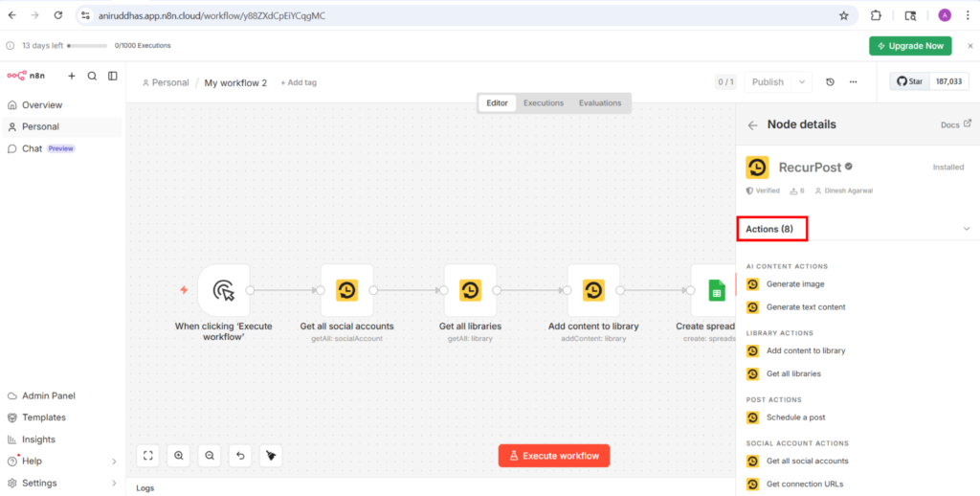Select the Add content to library node
Viewport: 980px width, 496px height.
(593, 290)
